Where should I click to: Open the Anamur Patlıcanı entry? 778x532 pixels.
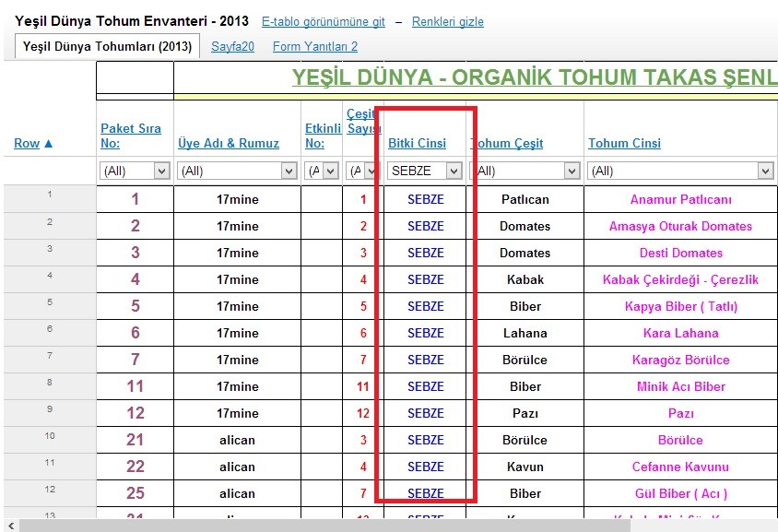click(x=679, y=199)
